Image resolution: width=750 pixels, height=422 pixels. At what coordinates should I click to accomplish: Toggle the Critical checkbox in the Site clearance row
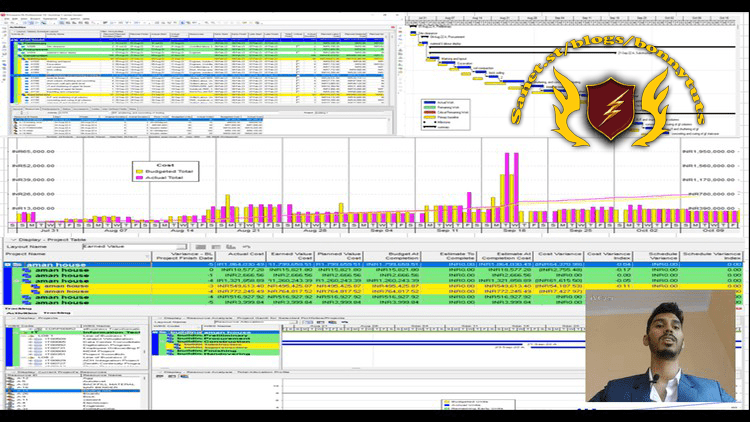tap(298, 46)
